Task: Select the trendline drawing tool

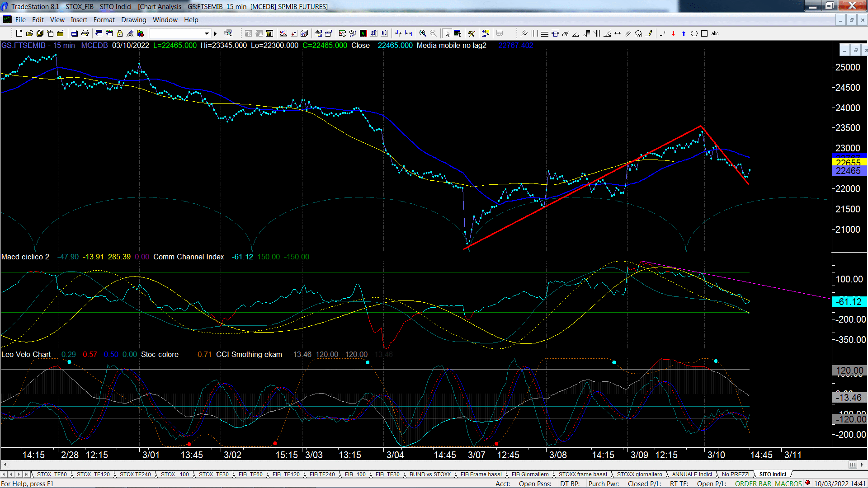Action: click(524, 33)
